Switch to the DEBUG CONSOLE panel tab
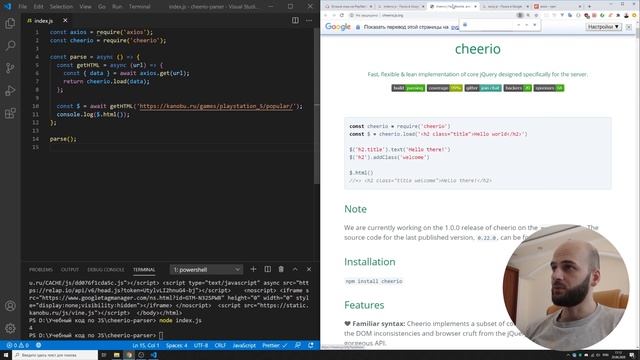Viewport: 640px width, 360px height. pyautogui.click(x=106, y=270)
